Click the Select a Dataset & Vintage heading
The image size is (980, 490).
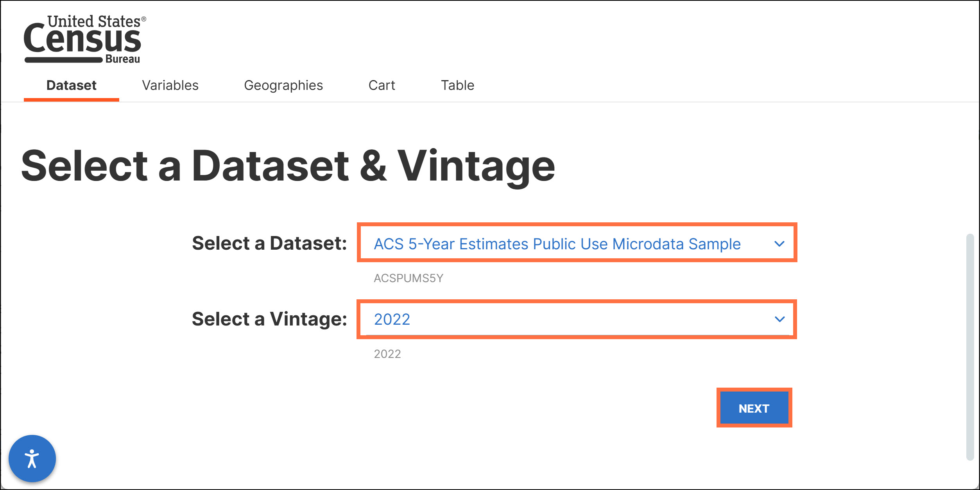coord(288,166)
